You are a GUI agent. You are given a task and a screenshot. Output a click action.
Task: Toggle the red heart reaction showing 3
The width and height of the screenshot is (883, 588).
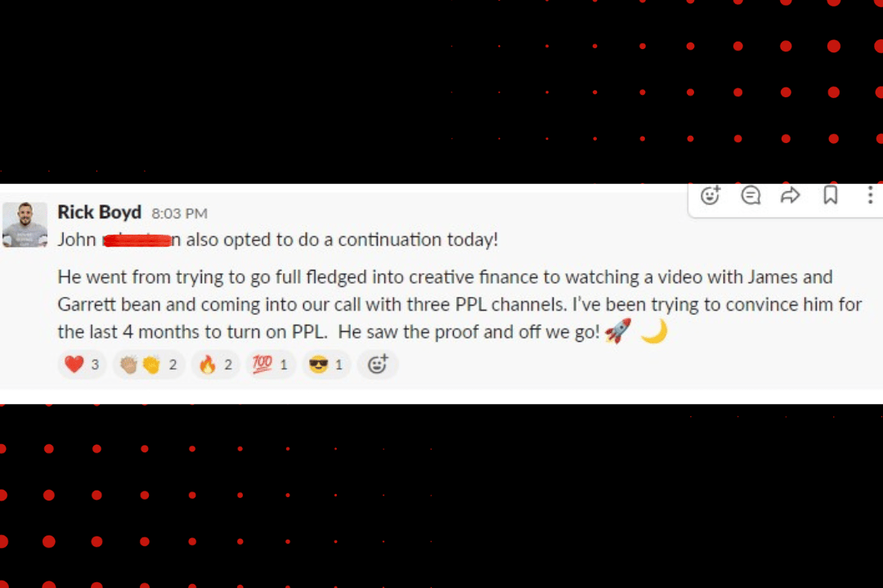pos(83,365)
